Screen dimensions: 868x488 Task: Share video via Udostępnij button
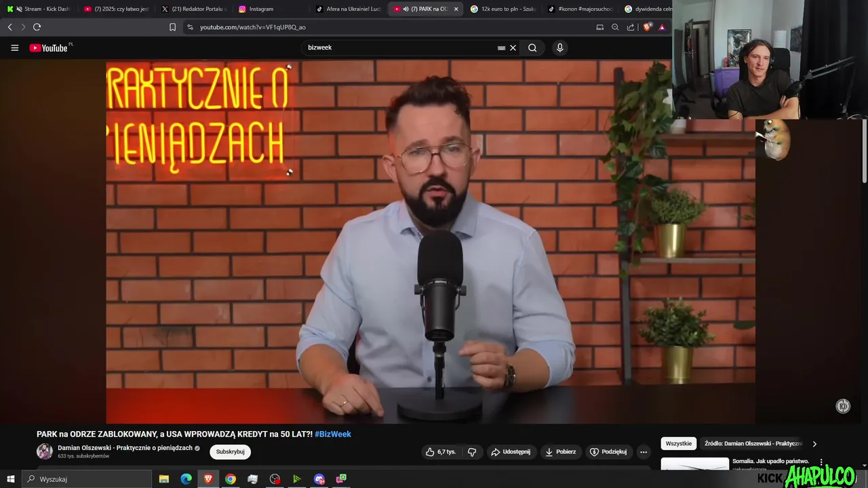(511, 452)
